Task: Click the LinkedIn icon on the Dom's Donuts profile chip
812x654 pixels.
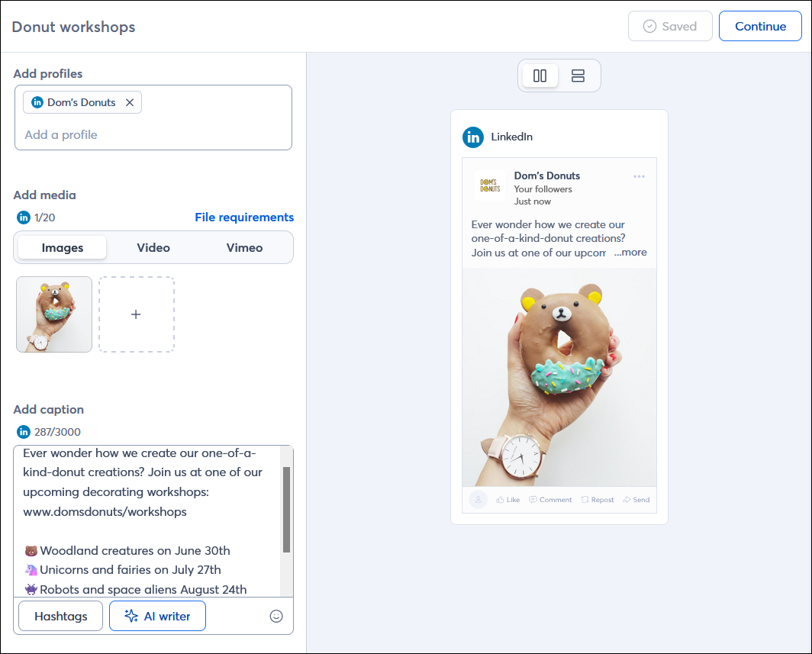Action: click(37, 102)
